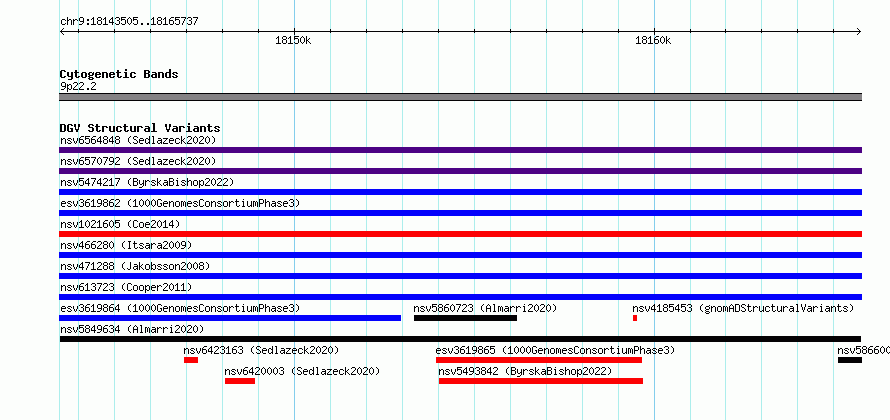Click the nsv6564848 (Sedlazeck2020) label
This screenshot has height=420, width=890.
click(x=138, y=140)
